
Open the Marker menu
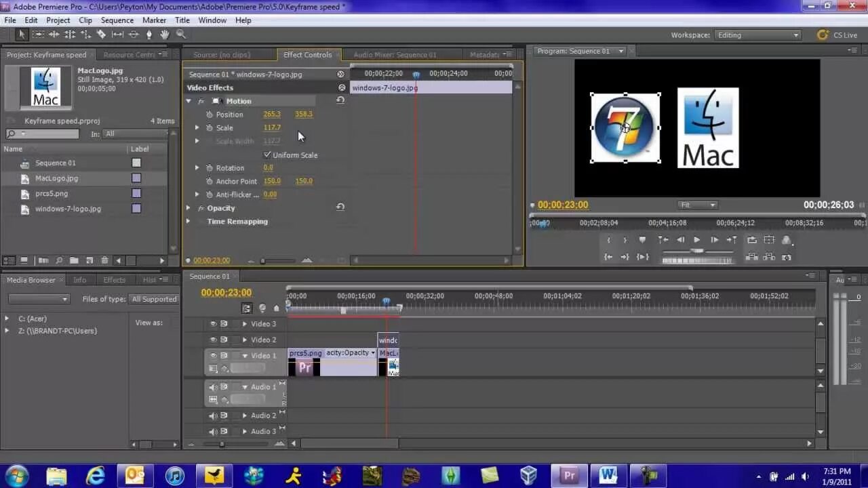155,20
